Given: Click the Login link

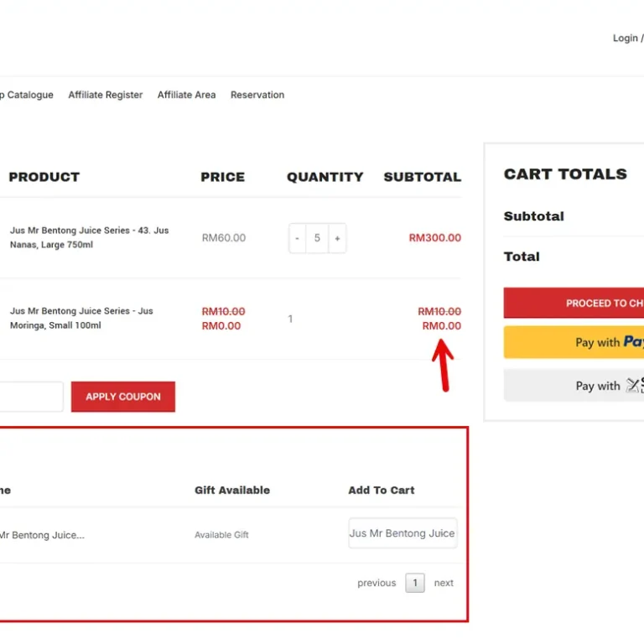Looking at the screenshot, I should [x=625, y=39].
